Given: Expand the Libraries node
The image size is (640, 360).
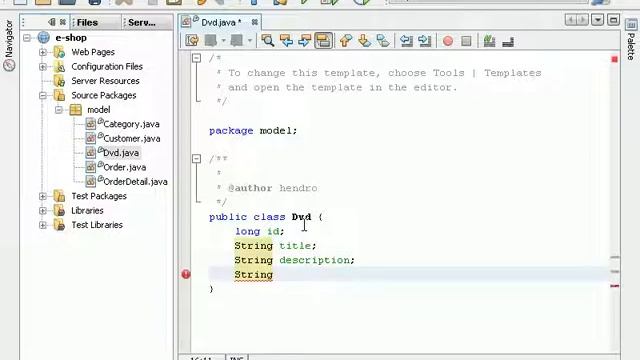Looking at the screenshot, I should pyautogui.click(x=42, y=211).
